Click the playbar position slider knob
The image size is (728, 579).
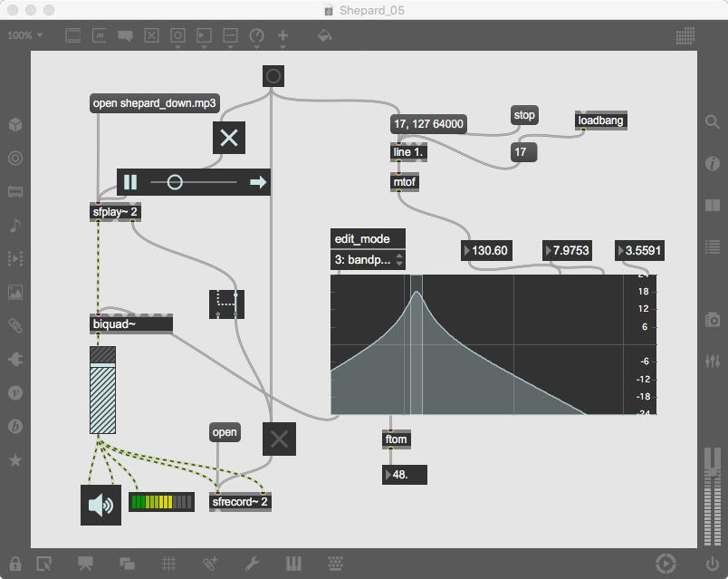coord(175,182)
